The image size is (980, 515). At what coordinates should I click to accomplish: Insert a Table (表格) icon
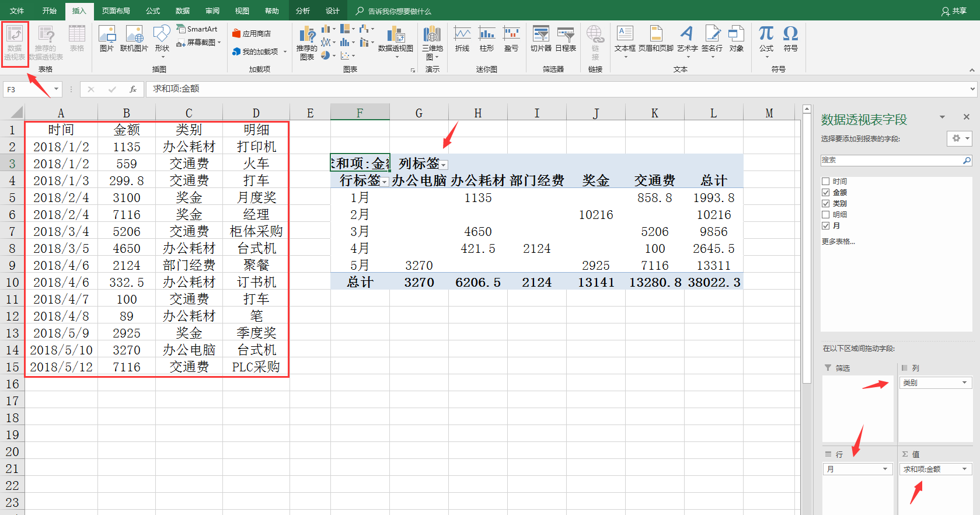click(x=77, y=39)
